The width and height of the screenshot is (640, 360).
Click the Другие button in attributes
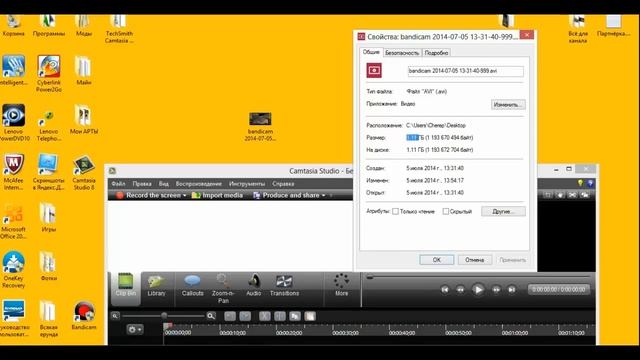tap(503, 211)
